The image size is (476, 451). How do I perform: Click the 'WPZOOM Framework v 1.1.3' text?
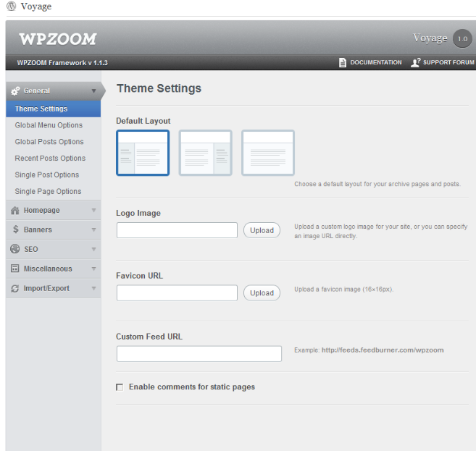pyautogui.click(x=62, y=63)
